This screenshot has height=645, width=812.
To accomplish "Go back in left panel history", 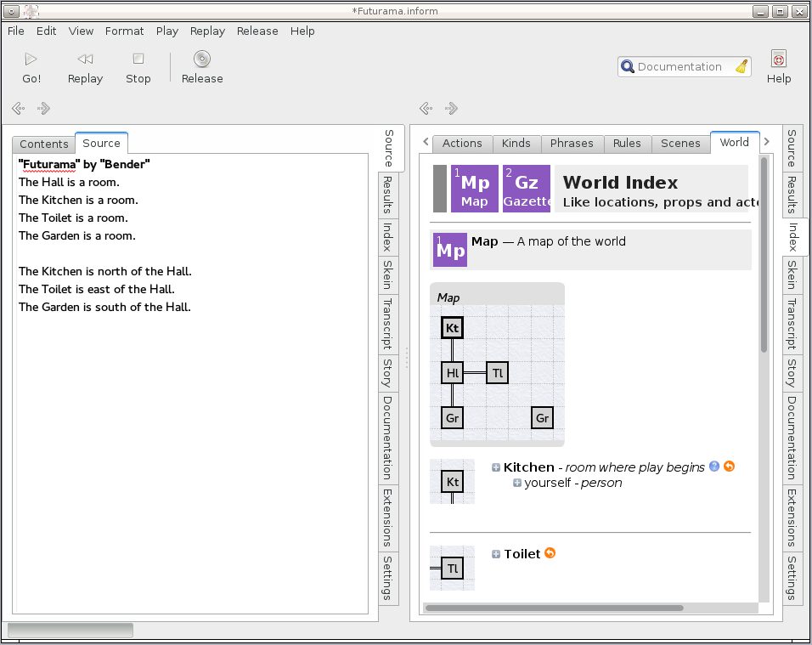I will (x=18, y=108).
